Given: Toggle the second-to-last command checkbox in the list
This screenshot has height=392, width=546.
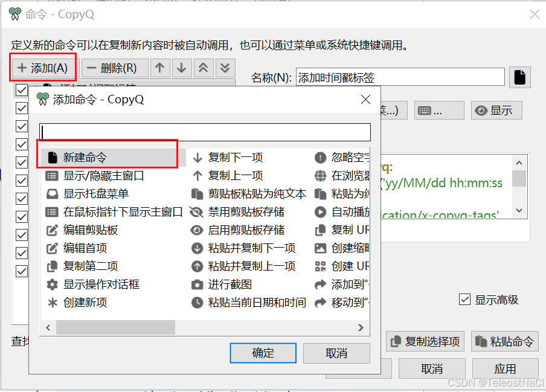Looking at the screenshot, I should tap(22, 253).
